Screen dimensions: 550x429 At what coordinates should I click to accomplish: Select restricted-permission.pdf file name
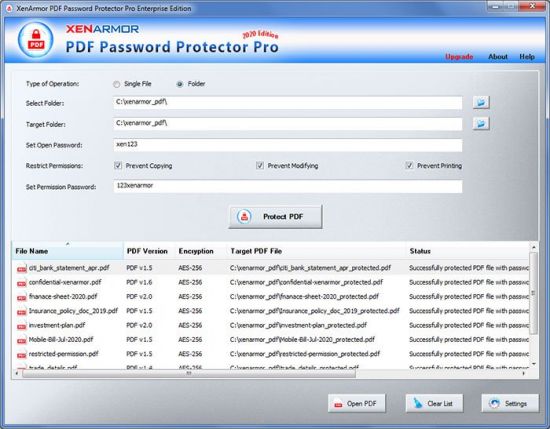point(63,354)
